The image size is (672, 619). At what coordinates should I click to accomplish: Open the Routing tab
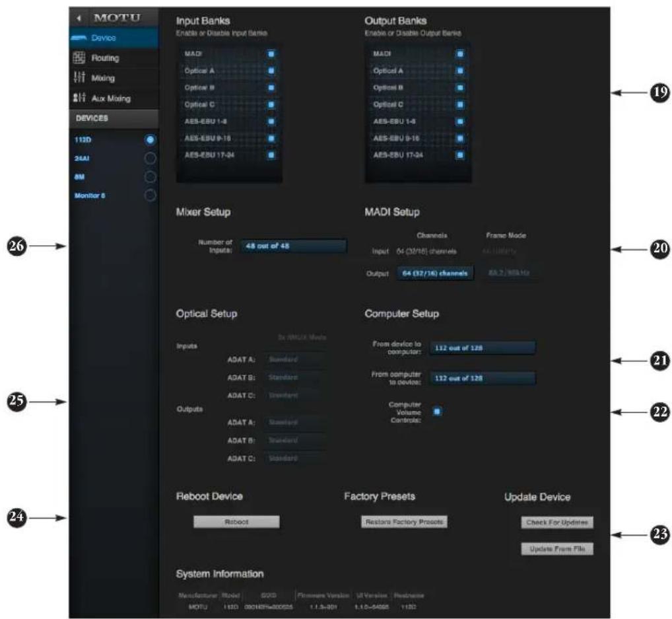tap(114, 58)
